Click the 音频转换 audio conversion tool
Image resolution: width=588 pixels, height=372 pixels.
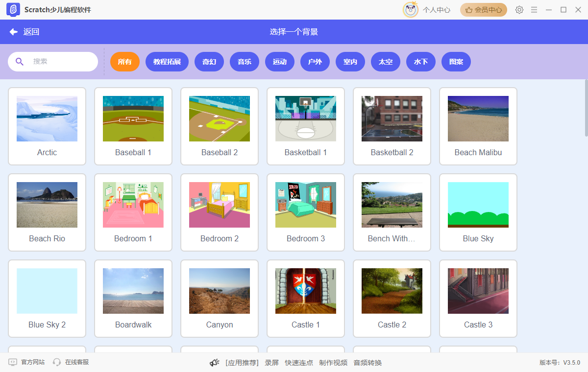click(x=367, y=362)
